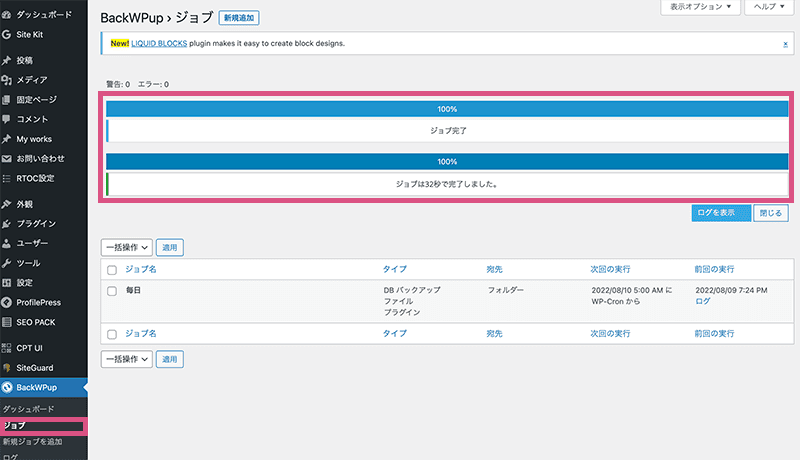Click the bottom 適用 apply button

pyautogui.click(x=169, y=359)
